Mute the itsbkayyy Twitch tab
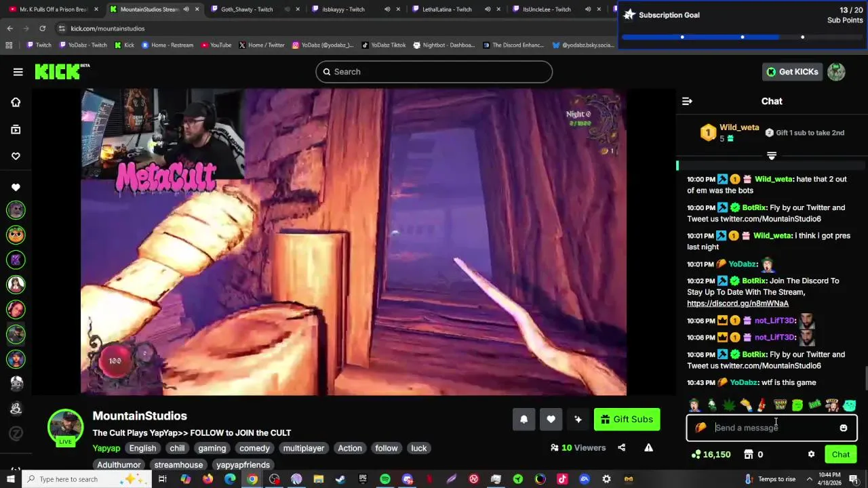Image resolution: width=868 pixels, height=488 pixels. point(387,9)
